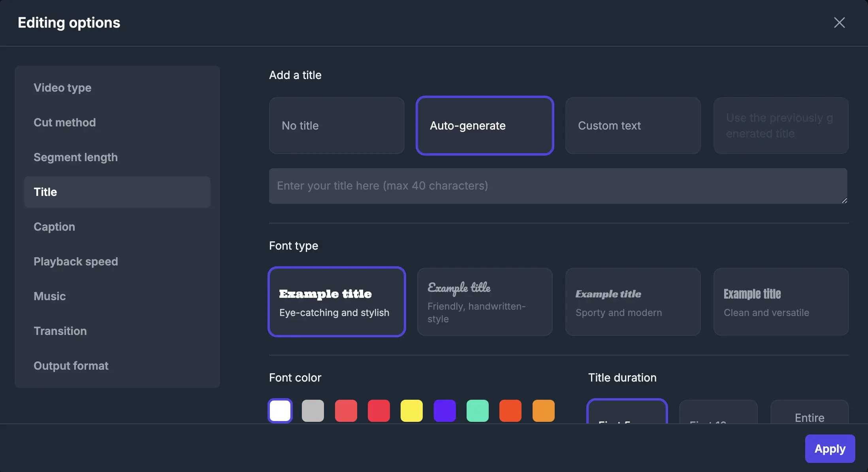Select the No title option
This screenshot has width=868, height=472.
click(x=337, y=126)
